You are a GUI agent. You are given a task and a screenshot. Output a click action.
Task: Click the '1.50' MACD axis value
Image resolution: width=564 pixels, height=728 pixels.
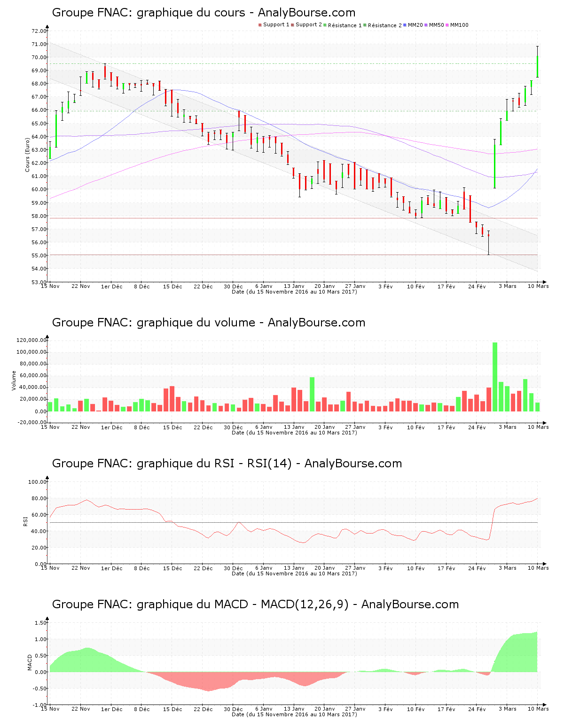[x=40, y=623]
